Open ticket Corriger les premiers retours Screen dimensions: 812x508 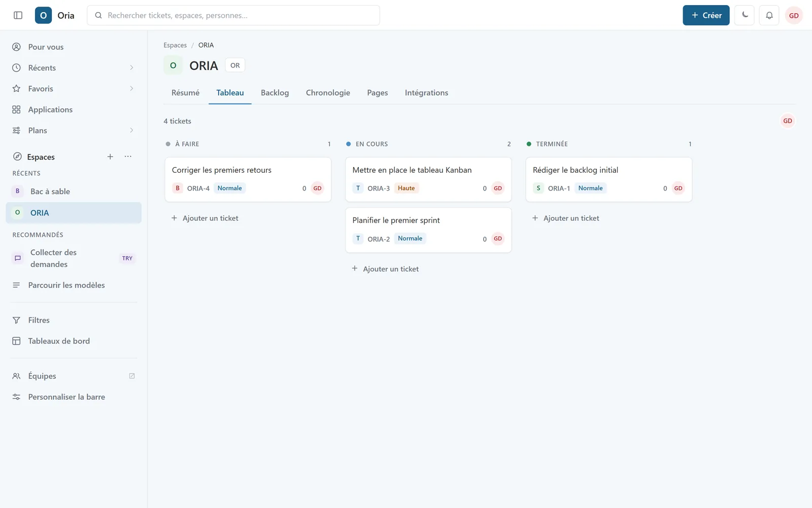pyautogui.click(x=248, y=179)
